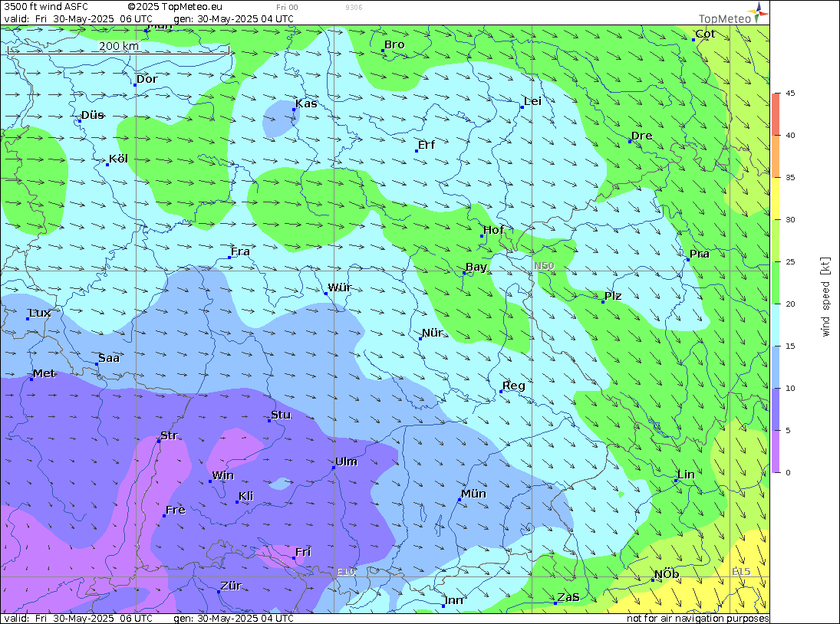Select the Fre city label
Image resolution: width=840 pixels, height=624 pixels.
click(x=176, y=510)
